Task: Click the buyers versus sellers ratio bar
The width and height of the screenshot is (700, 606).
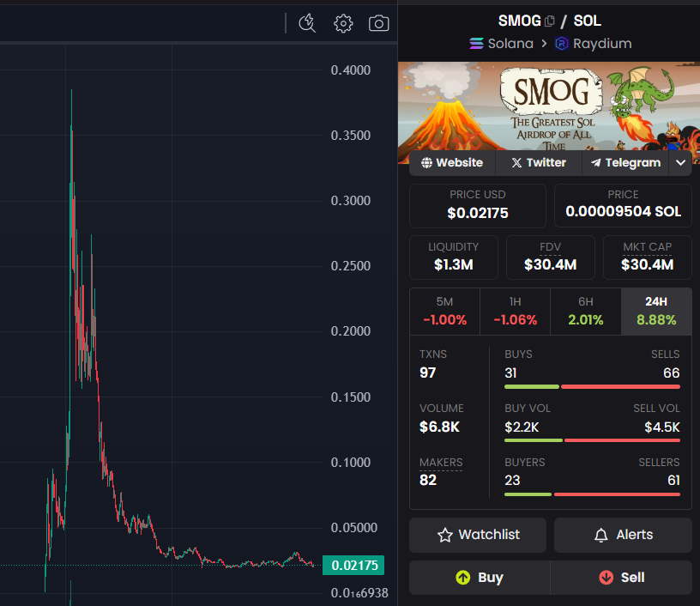Action: click(592, 494)
